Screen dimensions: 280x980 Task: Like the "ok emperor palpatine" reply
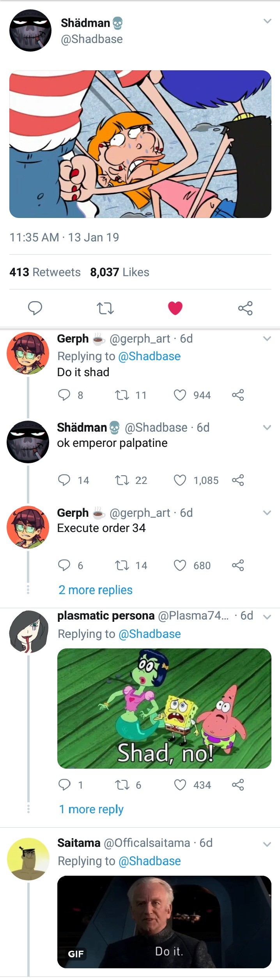[x=180, y=480]
